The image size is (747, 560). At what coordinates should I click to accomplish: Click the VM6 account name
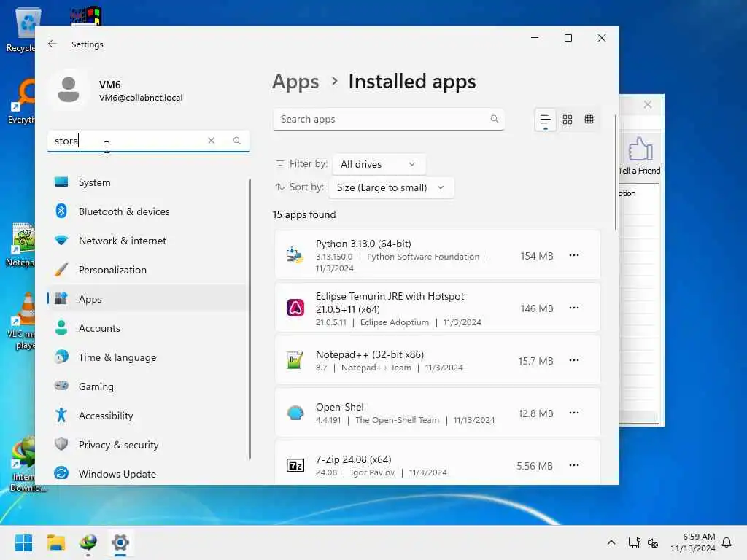click(x=109, y=85)
